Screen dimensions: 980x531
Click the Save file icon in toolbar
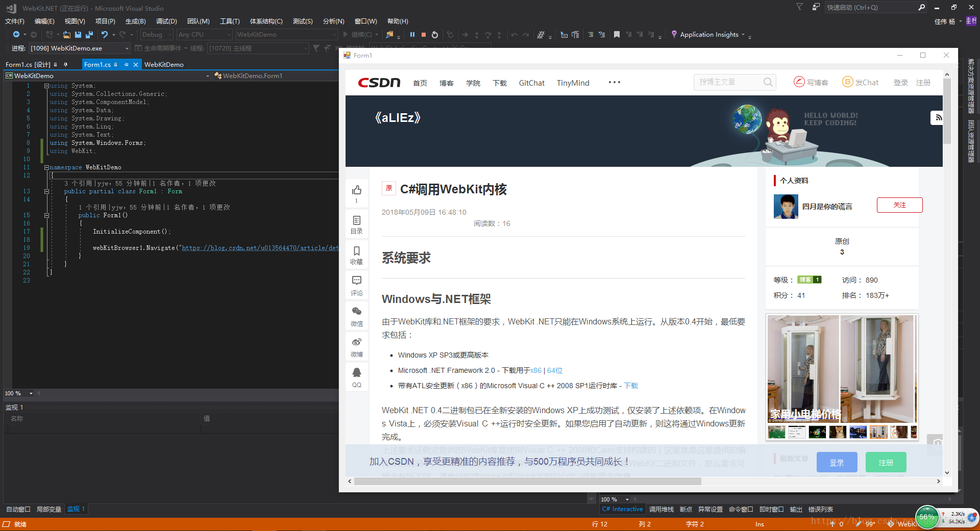coord(78,34)
